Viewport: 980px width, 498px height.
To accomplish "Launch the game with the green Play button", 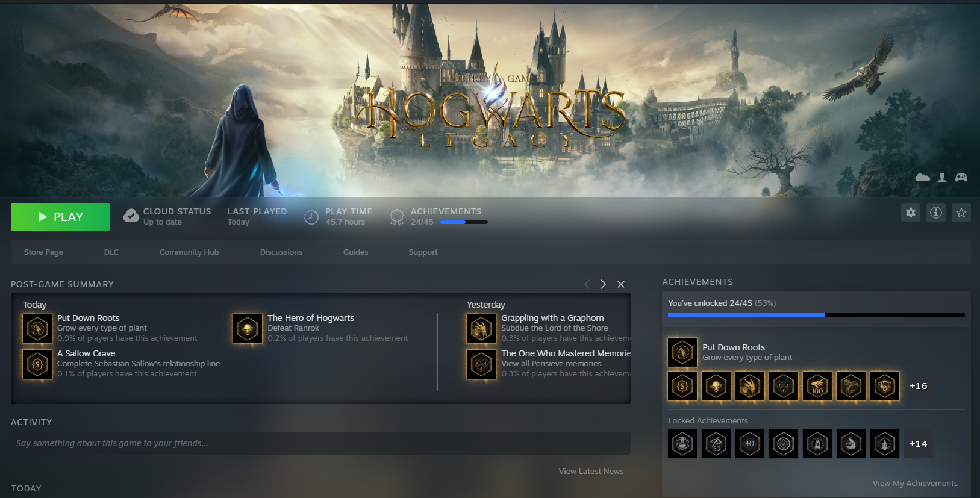I will (x=60, y=217).
